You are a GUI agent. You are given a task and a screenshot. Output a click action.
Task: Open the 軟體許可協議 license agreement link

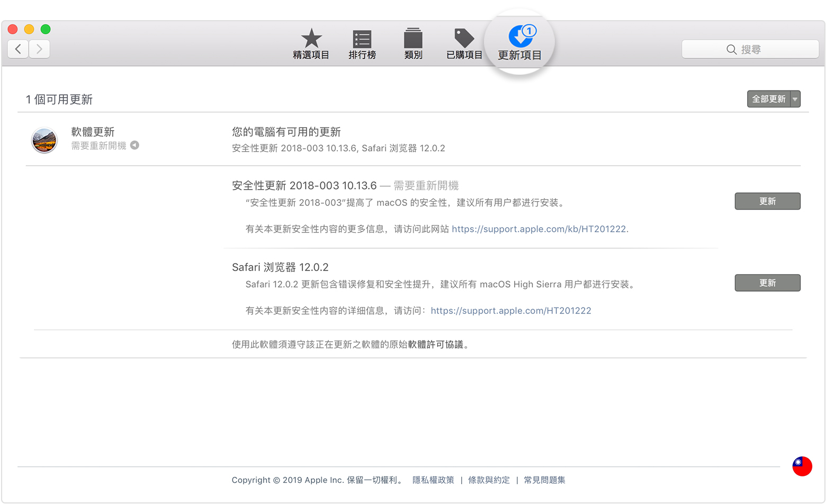point(435,344)
